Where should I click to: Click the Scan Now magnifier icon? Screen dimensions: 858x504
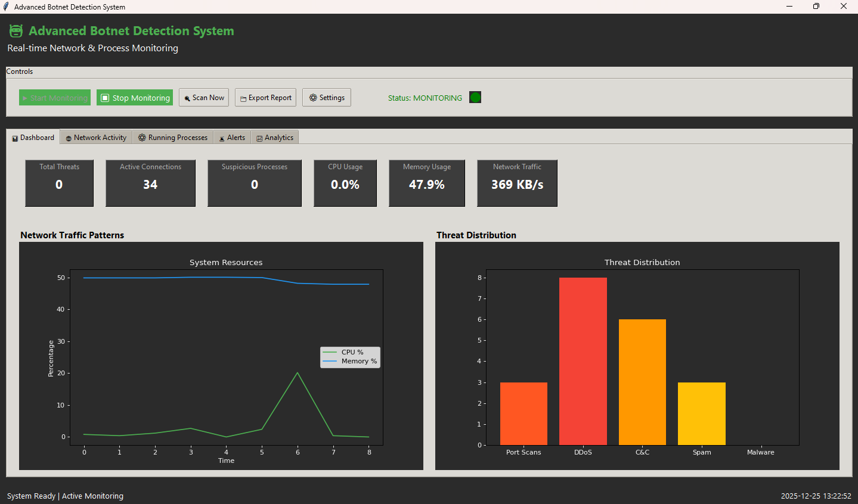[x=187, y=98]
